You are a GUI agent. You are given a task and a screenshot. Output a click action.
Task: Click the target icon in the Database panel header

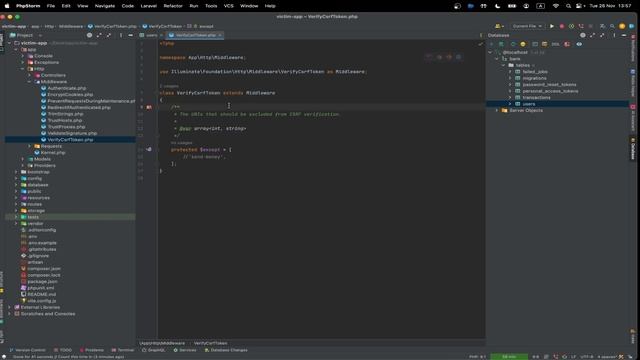(582, 35)
